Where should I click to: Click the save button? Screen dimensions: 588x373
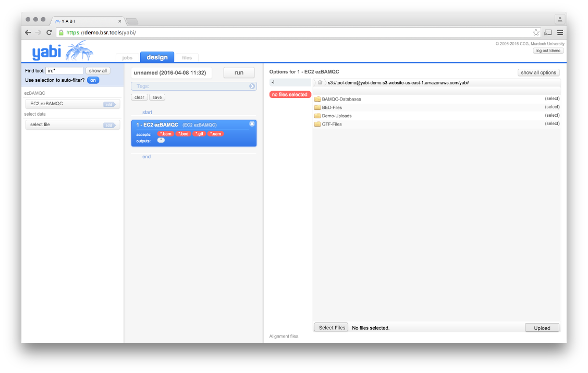(x=157, y=97)
